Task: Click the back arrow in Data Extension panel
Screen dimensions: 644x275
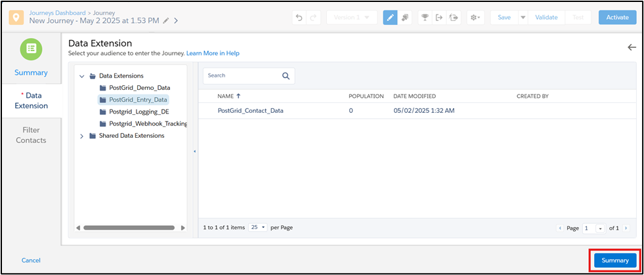Action: coord(632,47)
